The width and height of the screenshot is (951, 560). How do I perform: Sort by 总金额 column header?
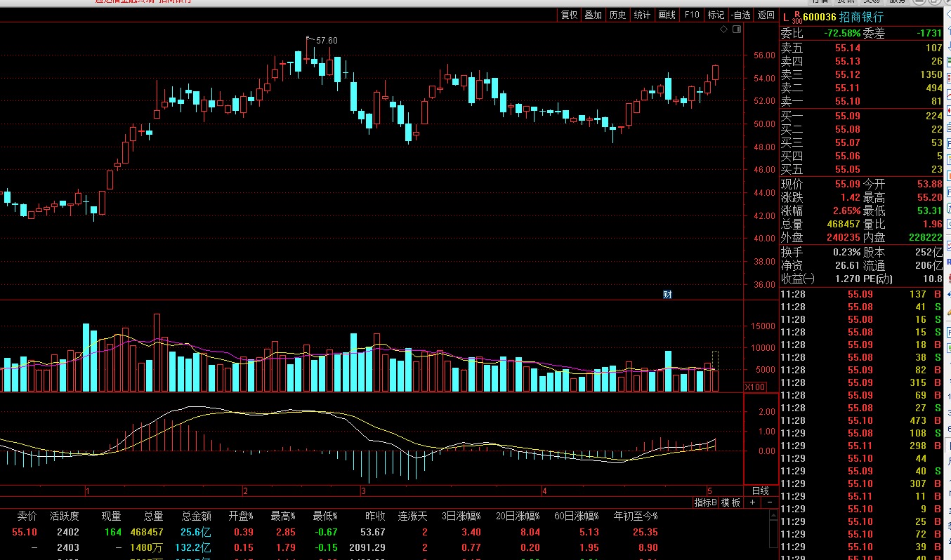click(197, 516)
